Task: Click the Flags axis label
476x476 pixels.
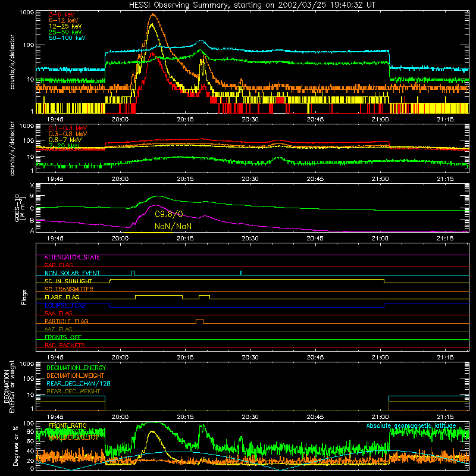Action: (x=24, y=297)
